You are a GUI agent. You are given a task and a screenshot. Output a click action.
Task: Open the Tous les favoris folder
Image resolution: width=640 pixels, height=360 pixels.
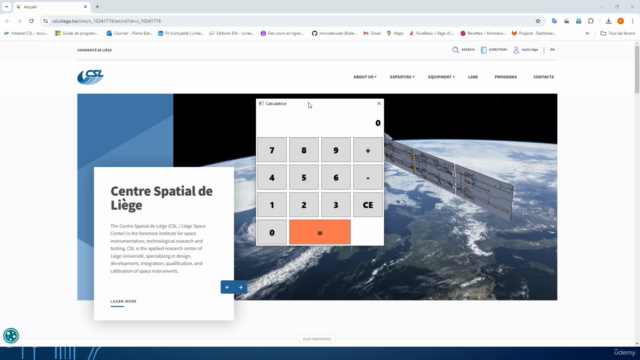point(618,33)
